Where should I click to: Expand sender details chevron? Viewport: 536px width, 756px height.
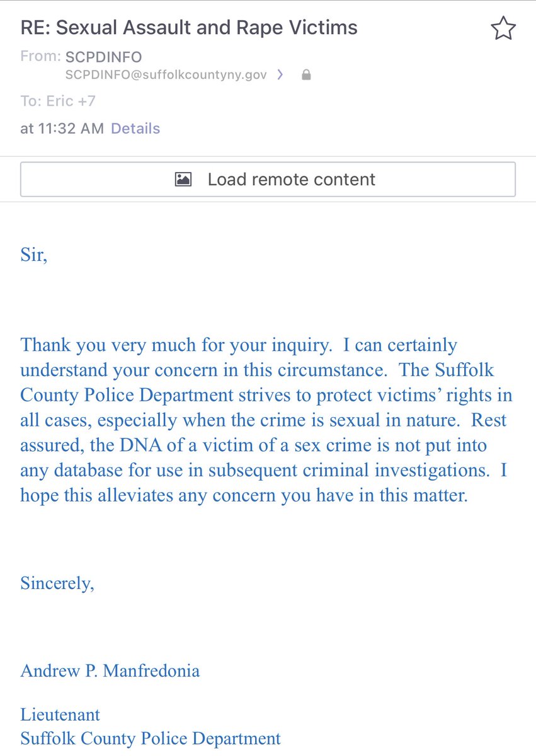[280, 75]
